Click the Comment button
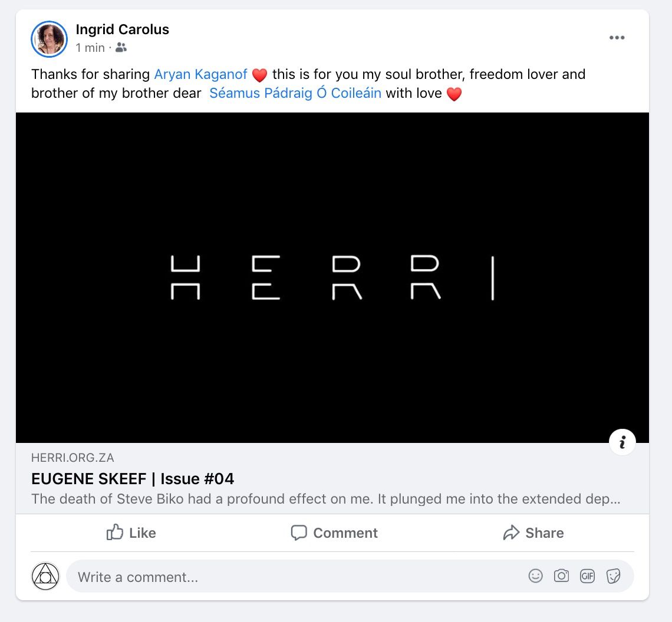Image resolution: width=672 pixels, height=622 pixels. 334,532
